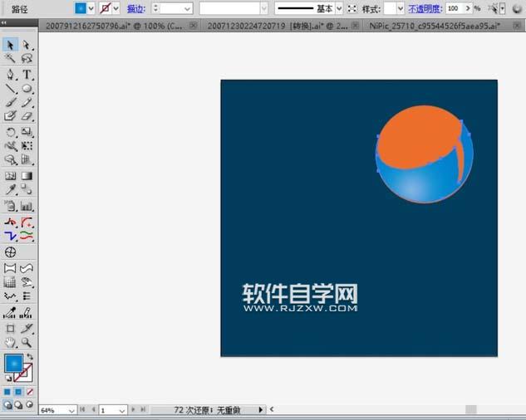526x420 pixels.
Task: Click the blue Fill swatch in toolbox
Action: click(x=13, y=363)
